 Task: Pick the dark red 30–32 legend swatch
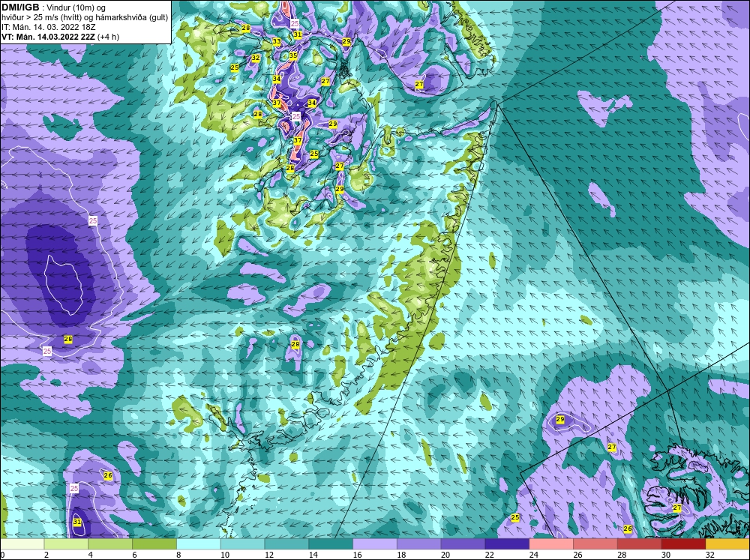click(683, 544)
